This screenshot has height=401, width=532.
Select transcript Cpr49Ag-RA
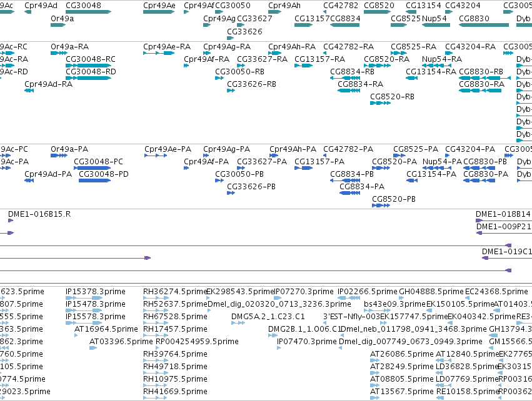[227, 46]
